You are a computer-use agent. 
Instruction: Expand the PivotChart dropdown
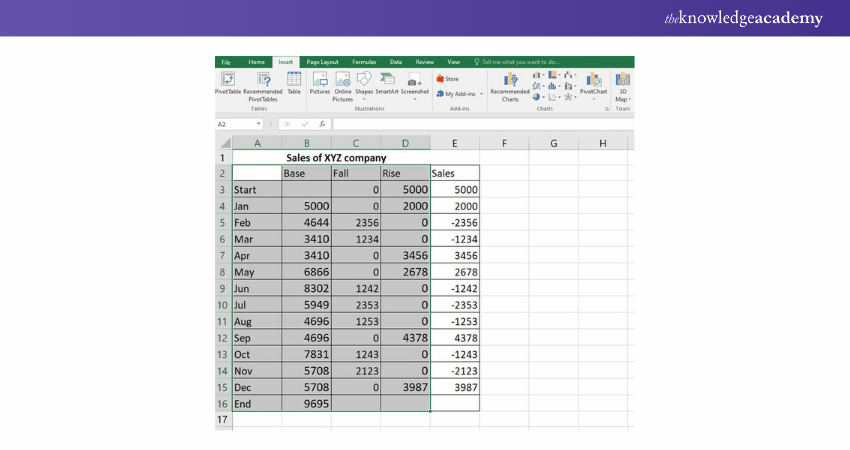[x=594, y=98]
